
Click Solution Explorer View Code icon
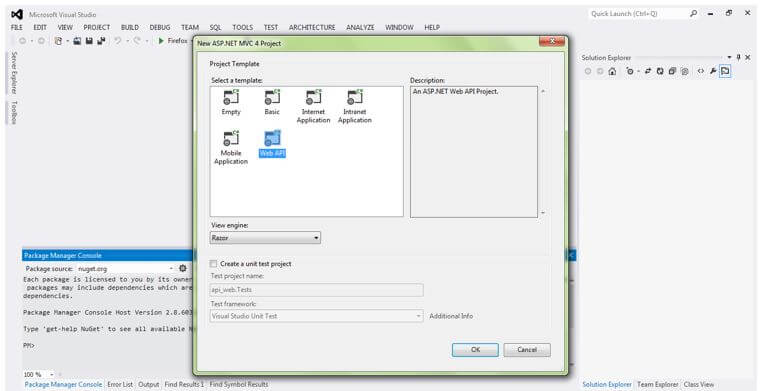click(x=701, y=71)
